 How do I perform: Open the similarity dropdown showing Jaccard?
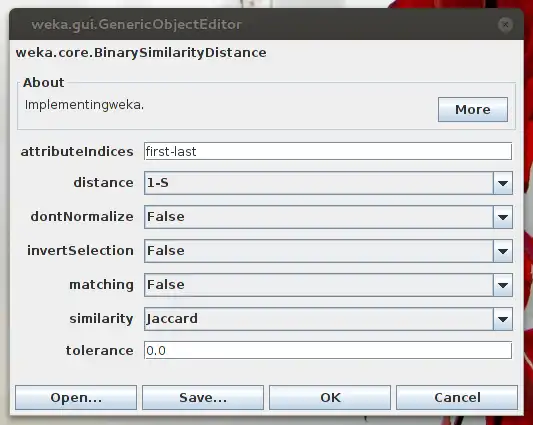point(328,319)
